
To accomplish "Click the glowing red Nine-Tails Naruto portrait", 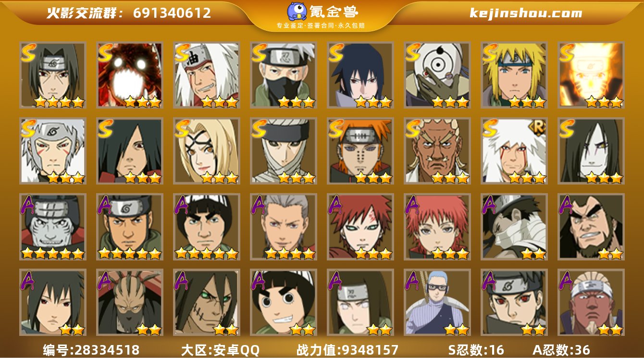I will click(x=129, y=74).
